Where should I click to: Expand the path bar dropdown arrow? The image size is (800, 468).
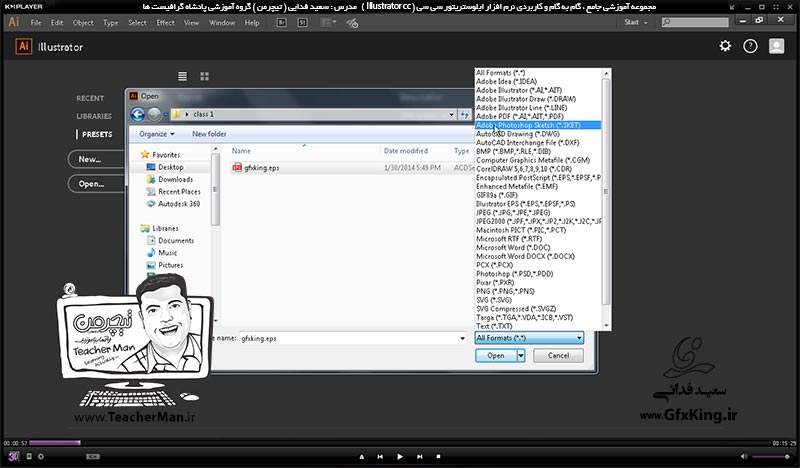coord(451,114)
